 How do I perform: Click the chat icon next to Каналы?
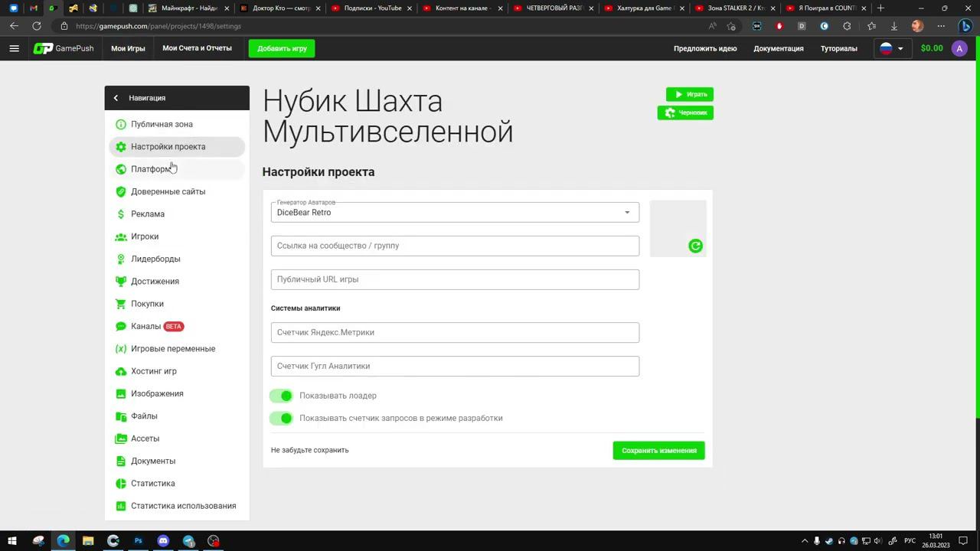120,326
